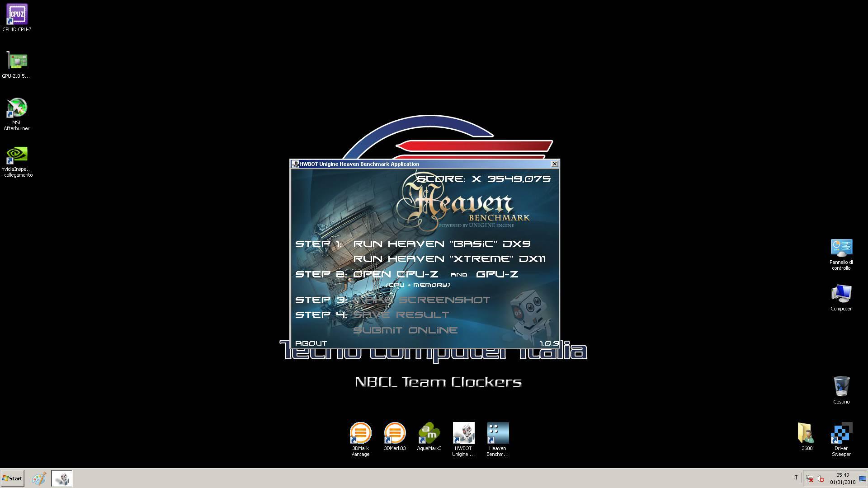Close the HWBOT Unigine Heaven Benchmark window
The image size is (868, 488).
tap(555, 164)
